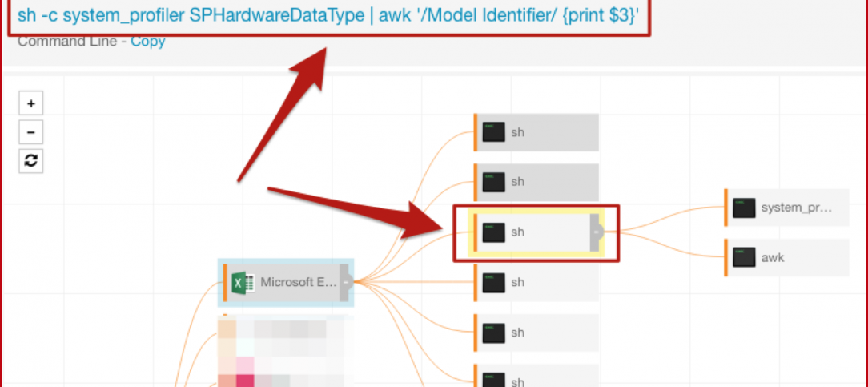
Task: Click the terminal icon of system_pr... node
Action: click(x=744, y=208)
